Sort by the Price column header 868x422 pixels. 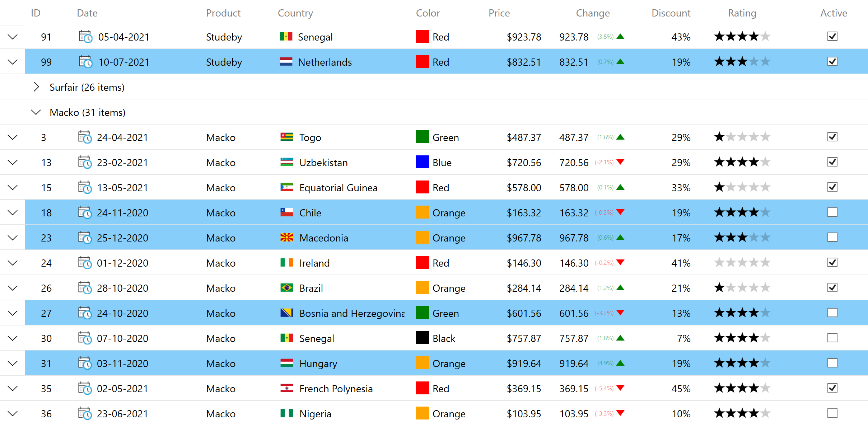click(499, 13)
